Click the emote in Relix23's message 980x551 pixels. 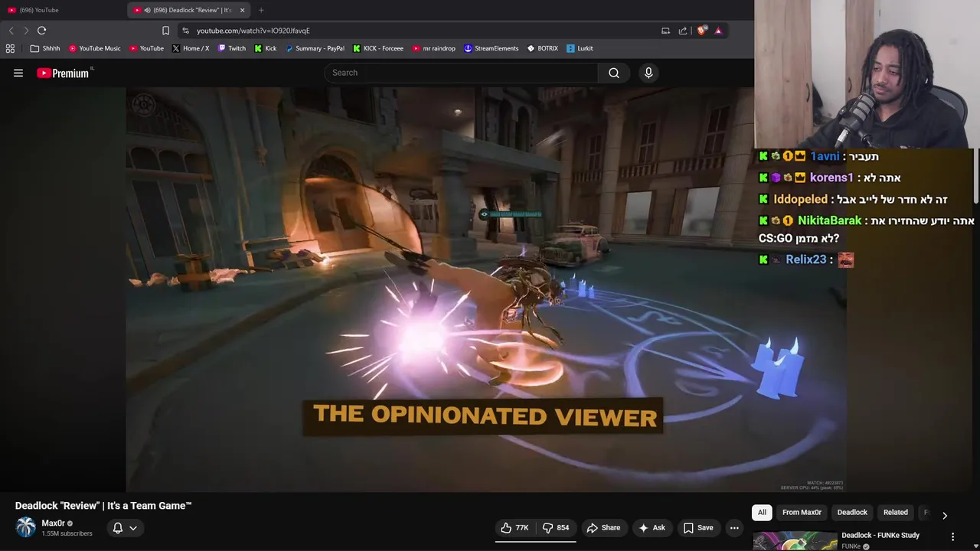pyautogui.click(x=845, y=260)
